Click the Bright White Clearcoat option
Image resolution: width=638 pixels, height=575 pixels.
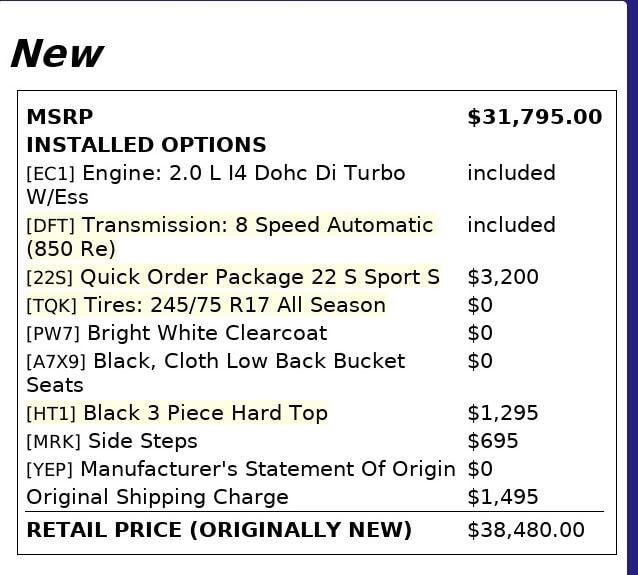207,333
